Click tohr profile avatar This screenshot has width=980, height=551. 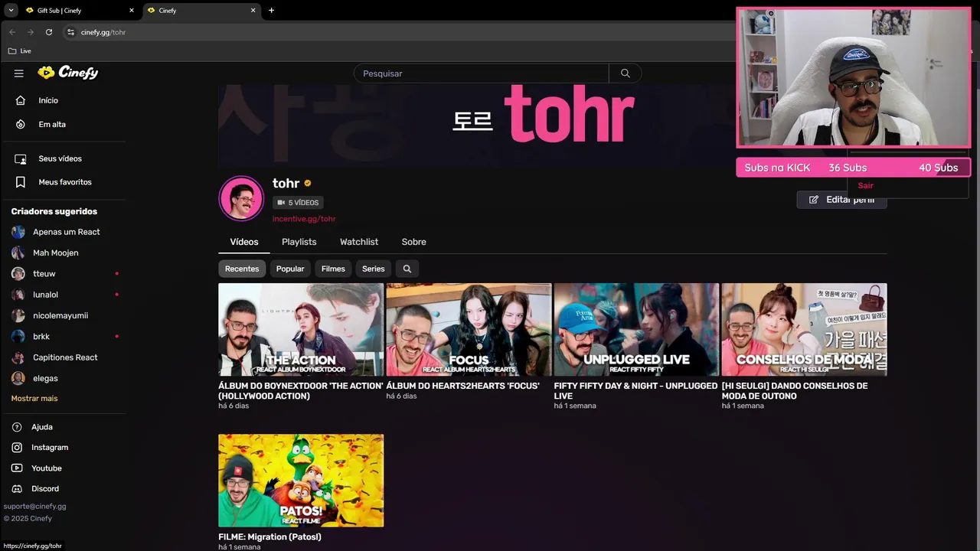pos(241,198)
